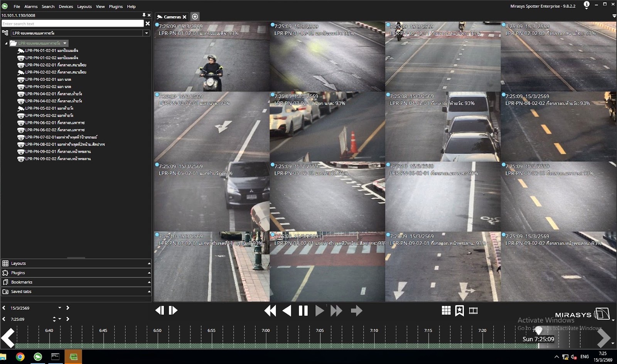Viewport: 617px width, 364px height.
Task: Collapse the LPR folder tree node triangle
Action: (x=6, y=44)
